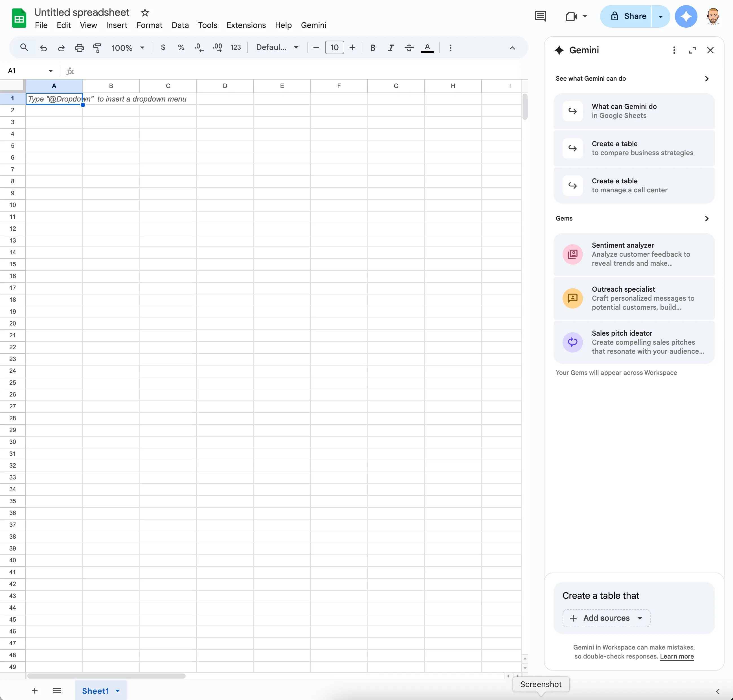The height and width of the screenshot is (700, 733).
Task: Star the Untitled spreadsheet
Action: [144, 12]
